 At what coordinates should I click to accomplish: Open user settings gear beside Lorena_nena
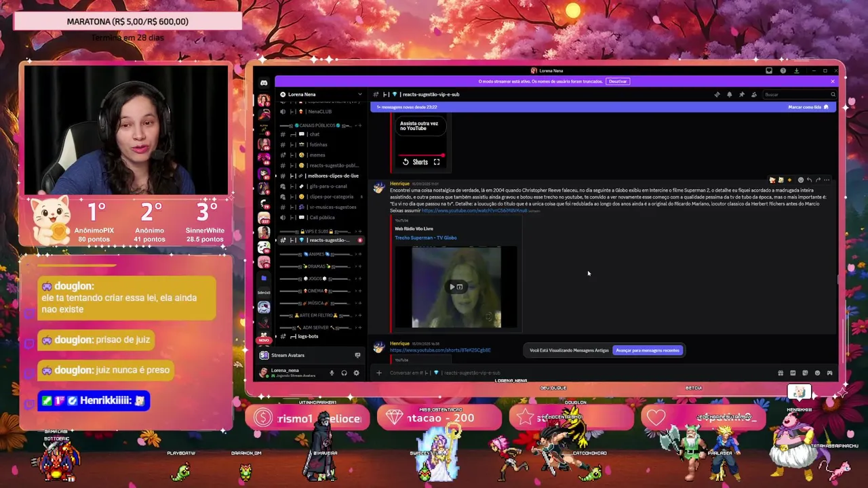coord(356,373)
